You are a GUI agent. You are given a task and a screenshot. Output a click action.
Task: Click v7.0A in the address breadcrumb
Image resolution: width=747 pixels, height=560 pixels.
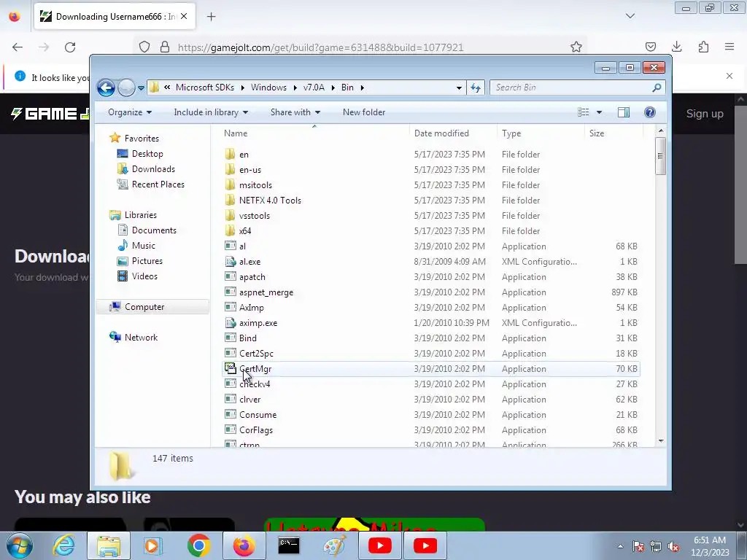(x=314, y=87)
